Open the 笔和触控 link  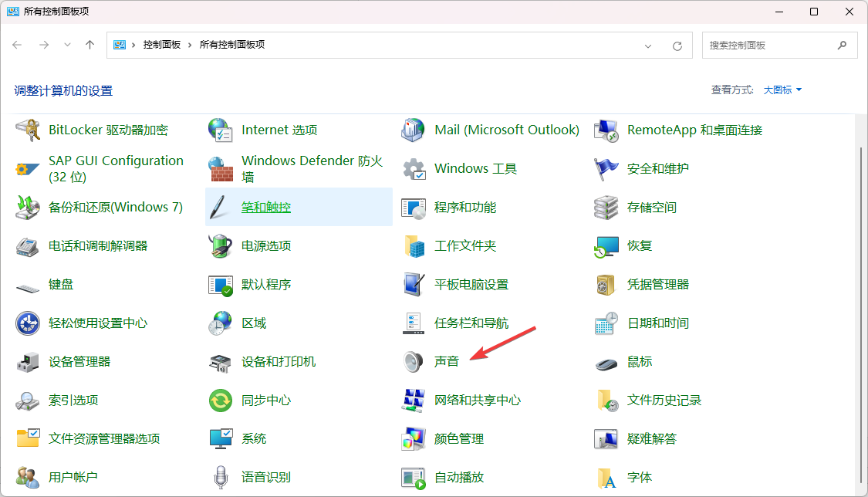pyautogui.click(x=266, y=208)
